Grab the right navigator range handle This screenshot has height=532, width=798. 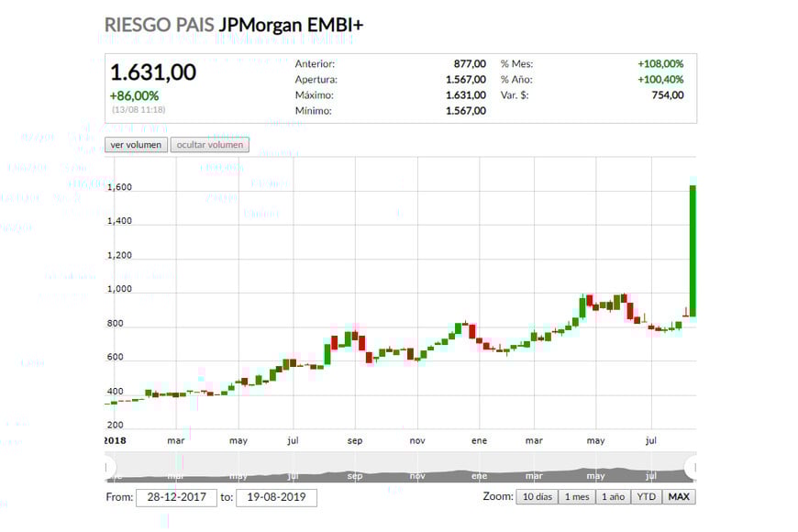coord(694,468)
